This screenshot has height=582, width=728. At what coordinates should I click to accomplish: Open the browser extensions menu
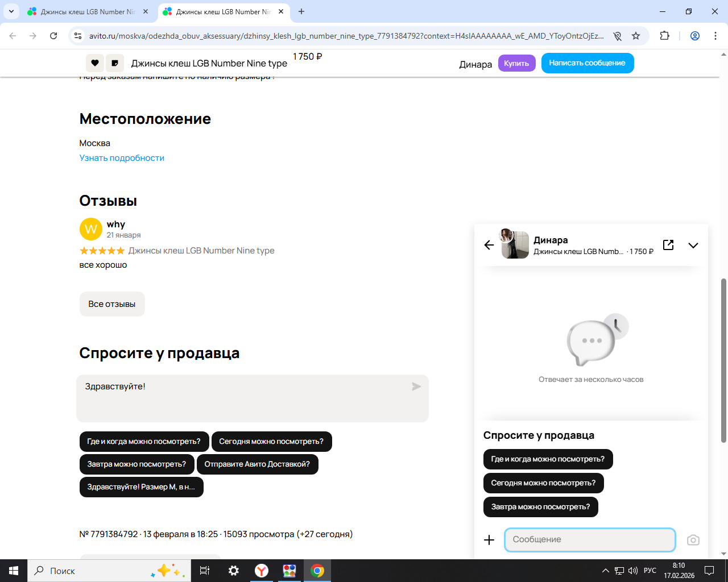tap(664, 36)
